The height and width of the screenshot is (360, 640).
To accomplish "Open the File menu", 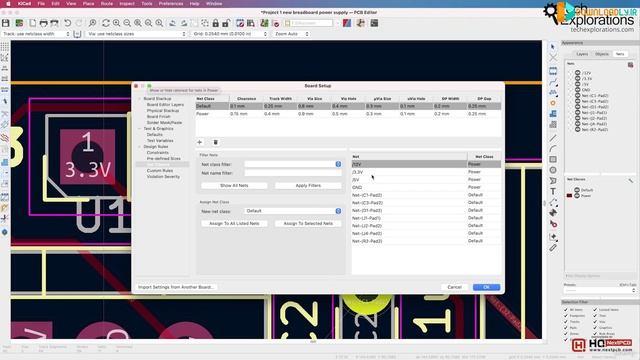I will coord(41,4).
